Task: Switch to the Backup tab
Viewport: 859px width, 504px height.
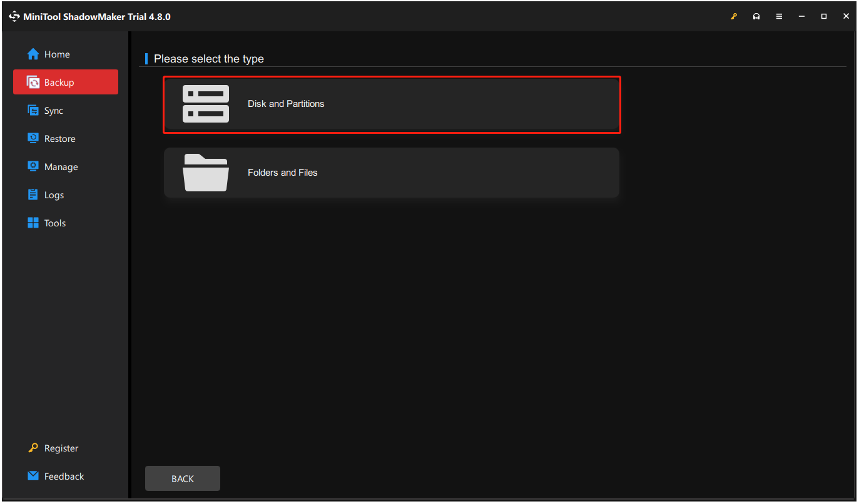Action: (x=58, y=82)
